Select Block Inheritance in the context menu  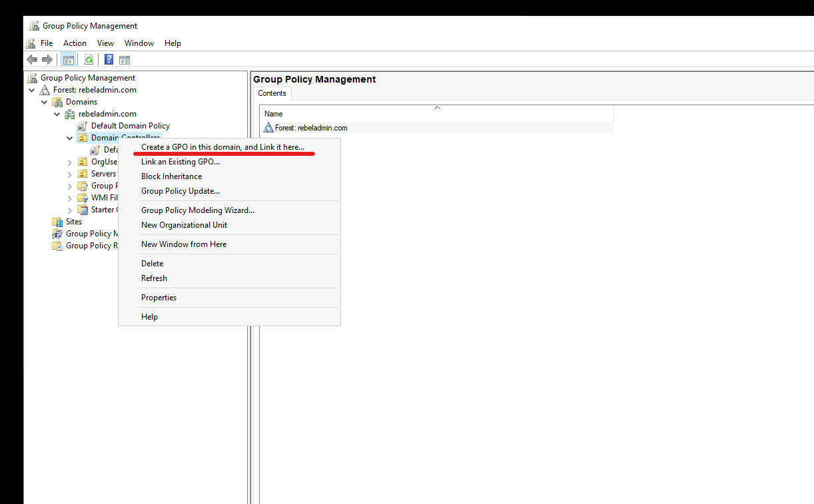click(x=229, y=176)
